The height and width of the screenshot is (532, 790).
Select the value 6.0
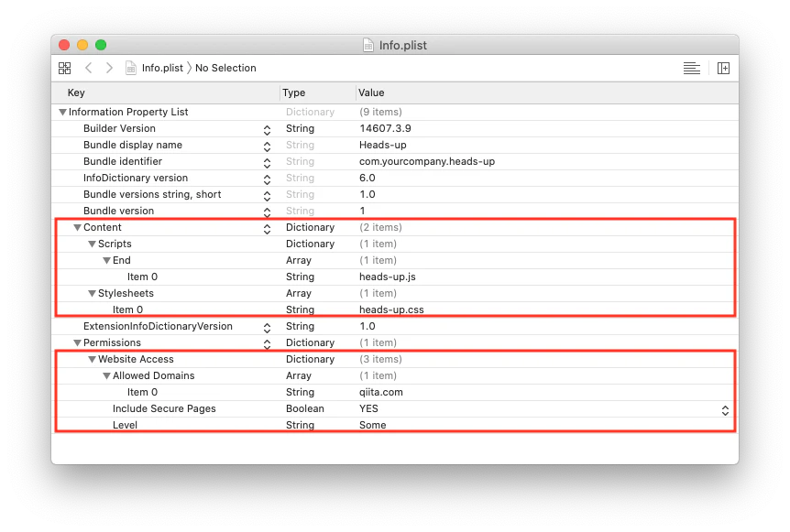pos(367,178)
